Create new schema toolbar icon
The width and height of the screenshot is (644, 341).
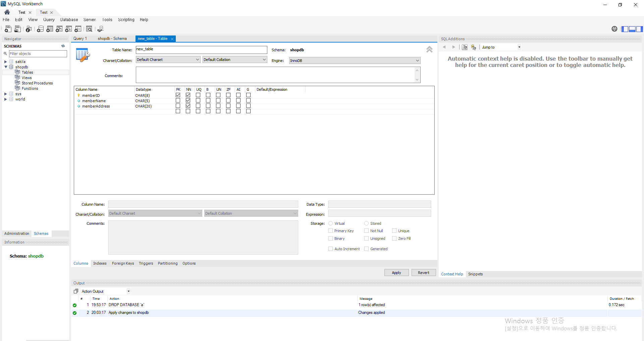[x=40, y=29]
